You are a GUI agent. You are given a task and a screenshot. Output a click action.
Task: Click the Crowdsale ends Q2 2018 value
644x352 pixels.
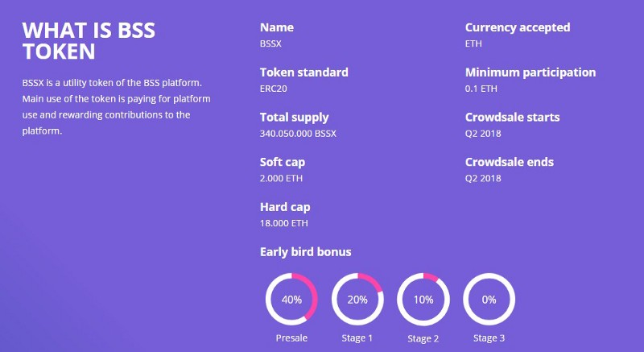tap(483, 178)
